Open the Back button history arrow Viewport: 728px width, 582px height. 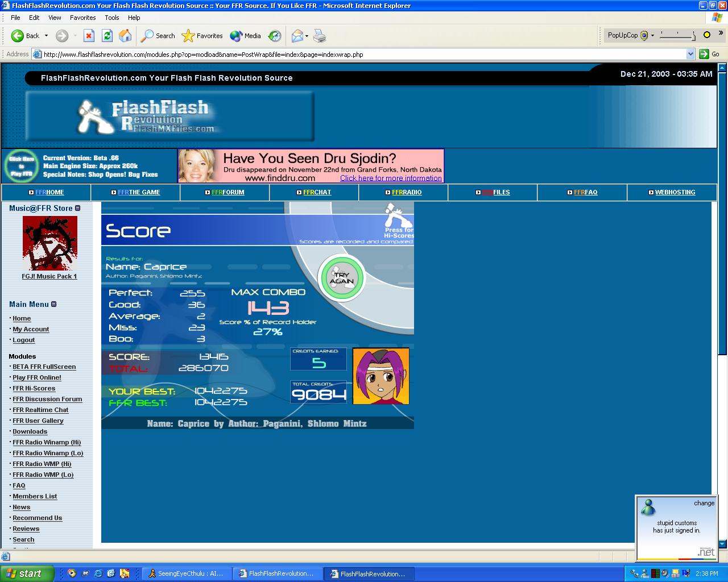(x=46, y=36)
